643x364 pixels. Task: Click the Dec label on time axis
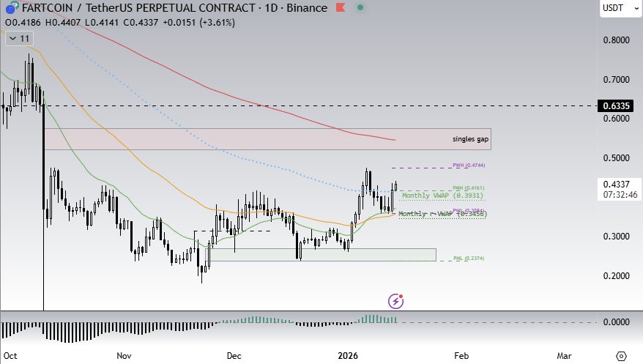[234, 356]
